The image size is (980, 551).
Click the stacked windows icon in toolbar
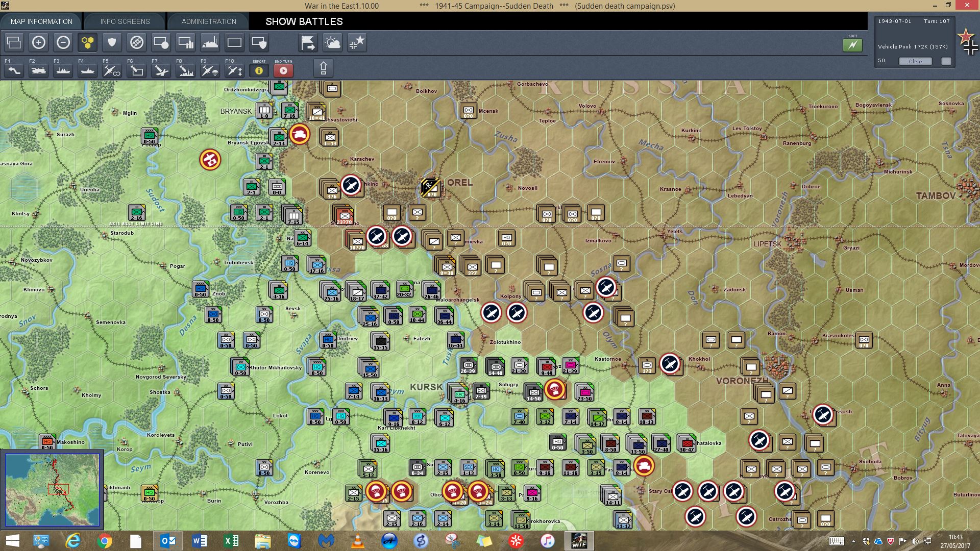point(14,42)
